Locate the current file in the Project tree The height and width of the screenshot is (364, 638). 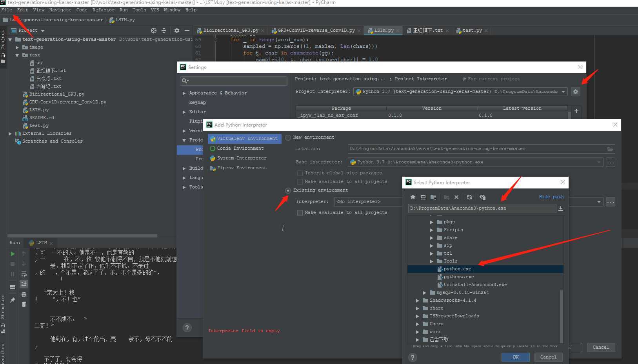tap(154, 31)
